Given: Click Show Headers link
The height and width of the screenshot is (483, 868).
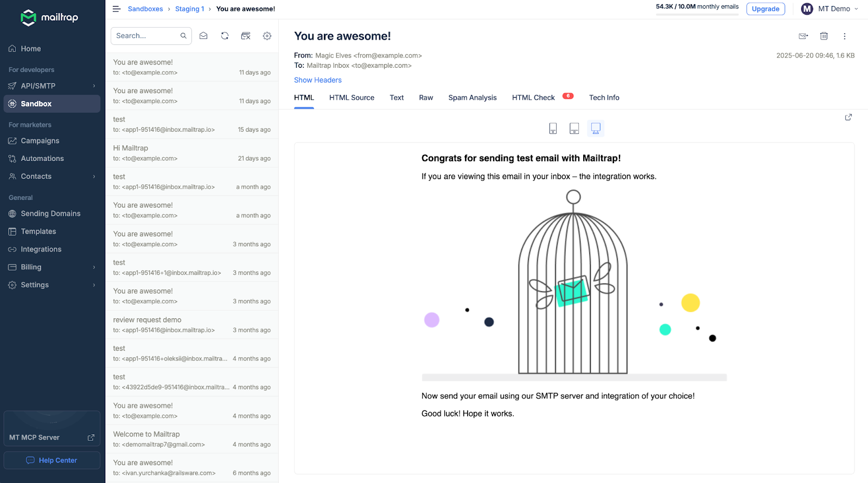Looking at the screenshot, I should click(x=318, y=80).
